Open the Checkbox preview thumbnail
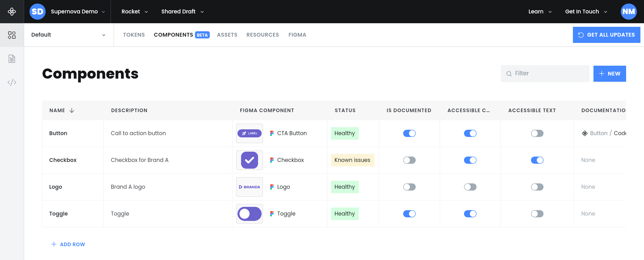The width and height of the screenshot is (644, 260). [x=250, y=160]
